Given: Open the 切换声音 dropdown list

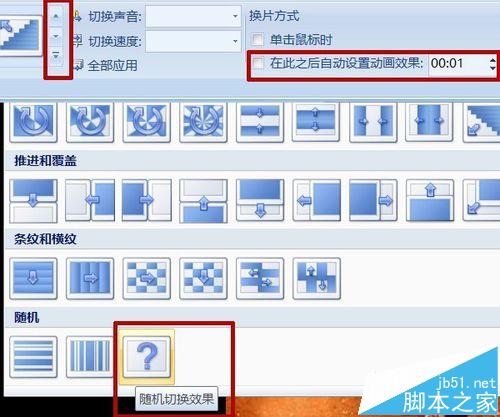Looking at the screenshot, I should tap(235, 16).
